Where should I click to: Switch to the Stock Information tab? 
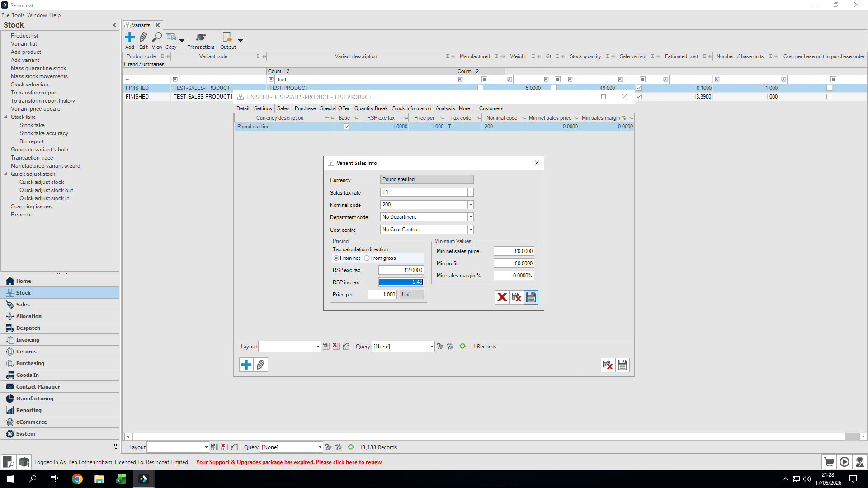coord(411,108)
